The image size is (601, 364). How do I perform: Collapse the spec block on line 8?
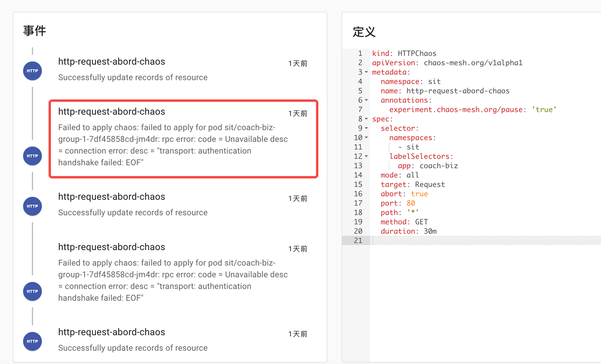(x=366, y=119)
